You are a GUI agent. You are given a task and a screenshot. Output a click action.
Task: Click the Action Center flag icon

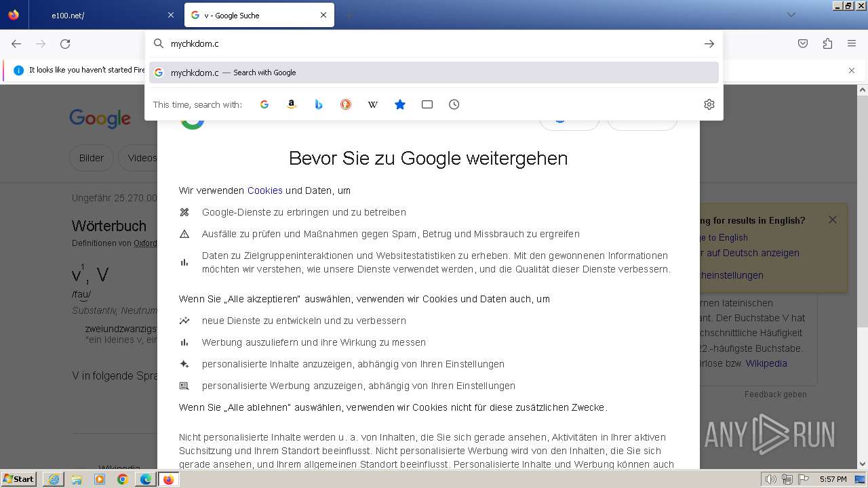coord(804,479)
